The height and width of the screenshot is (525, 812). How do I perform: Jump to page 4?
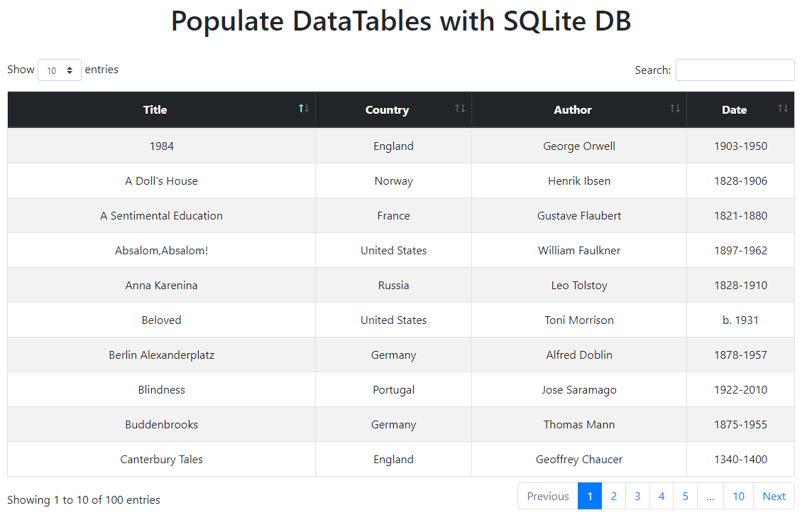(662, 496)
